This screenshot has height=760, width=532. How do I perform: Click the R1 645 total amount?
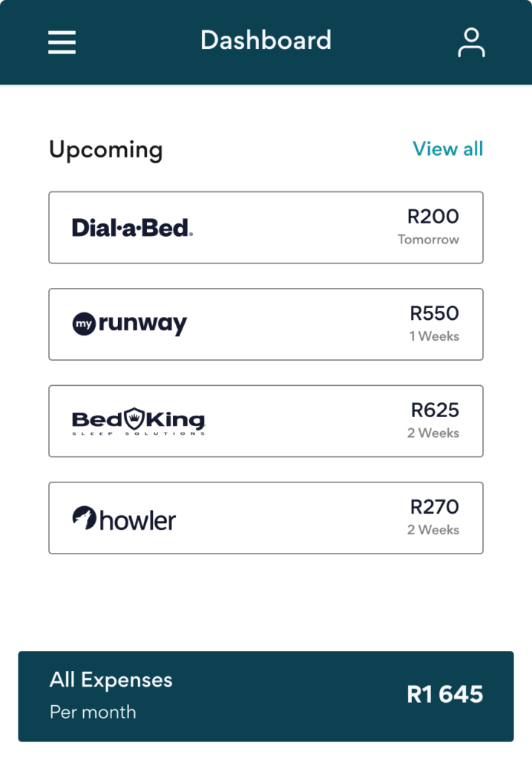coord(444,695)
